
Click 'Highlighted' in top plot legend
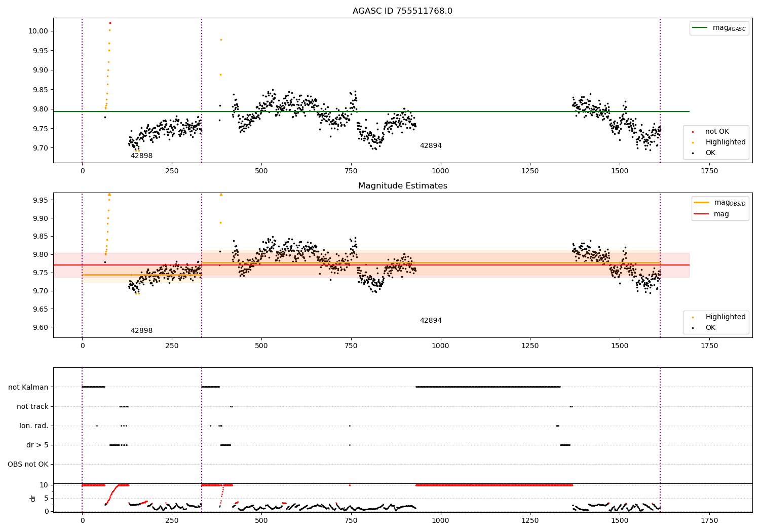point(718,142)
